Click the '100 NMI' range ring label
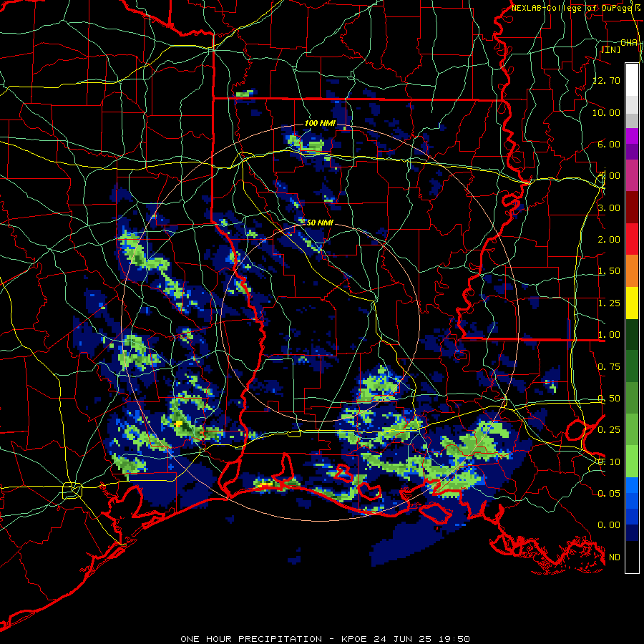Image resolution: width=644 pixels, height=644 pixels. [x=320, y=123]
